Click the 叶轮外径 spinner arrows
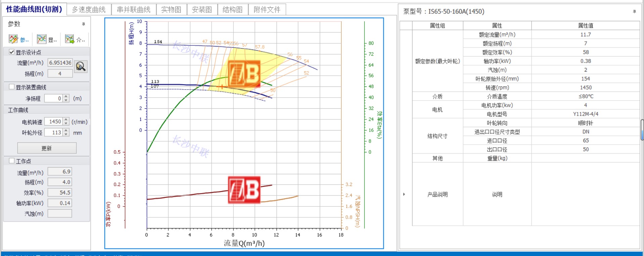The image size is (644, 256). [66, 133]
